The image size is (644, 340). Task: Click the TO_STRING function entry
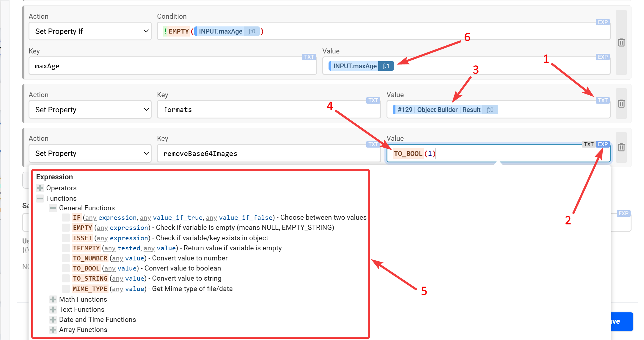90,279
